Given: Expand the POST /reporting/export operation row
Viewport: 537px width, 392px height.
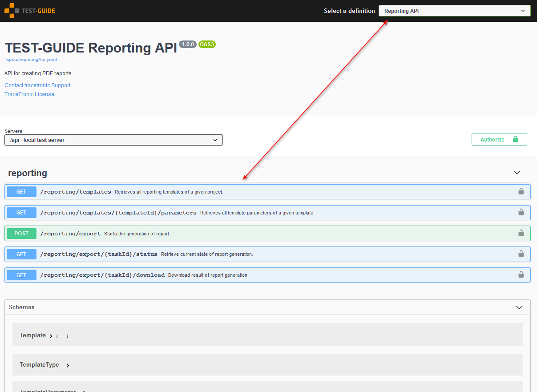Looking at the screenshot, I should (178, 233).
